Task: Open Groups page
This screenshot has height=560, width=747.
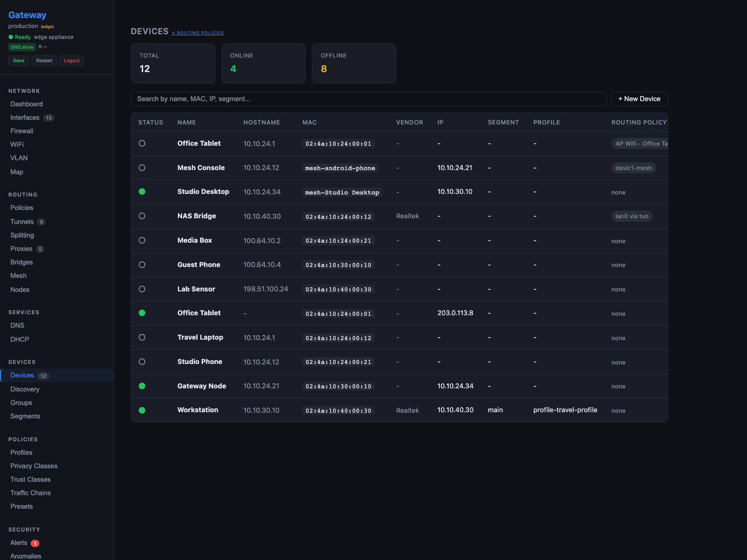Action: pos(21,403)
